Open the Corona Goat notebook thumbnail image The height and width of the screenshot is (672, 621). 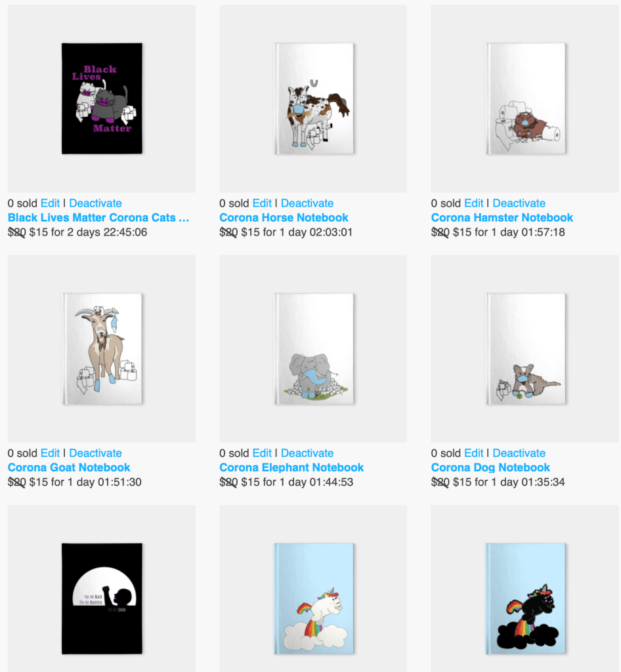[102, 349]
